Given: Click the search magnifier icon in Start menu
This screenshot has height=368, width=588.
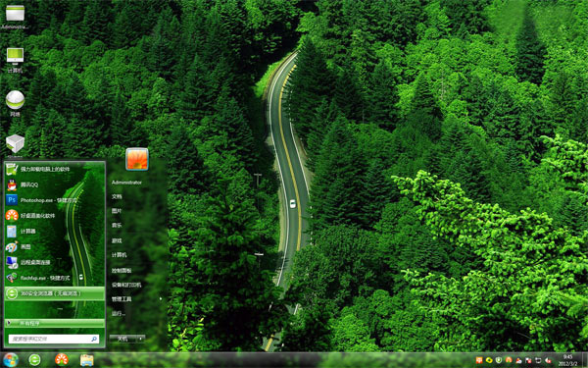Looking at the screenshot, I should [94, 339].
